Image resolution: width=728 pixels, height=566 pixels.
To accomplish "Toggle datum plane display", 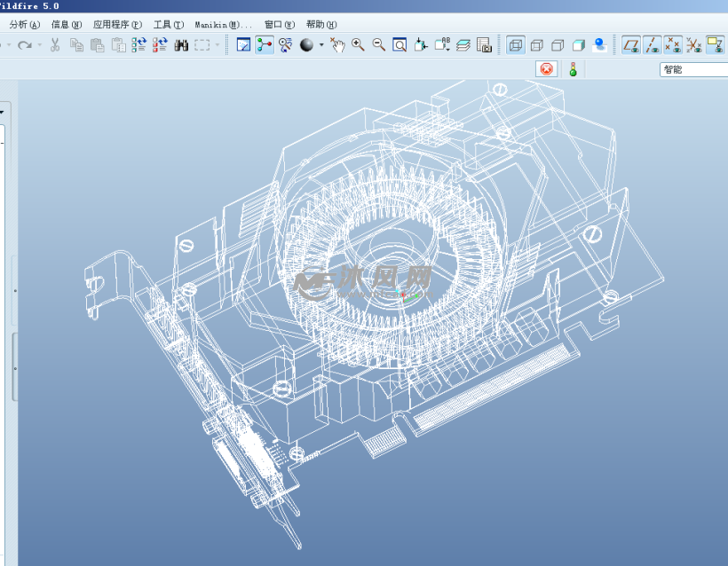I will (630, 44).
